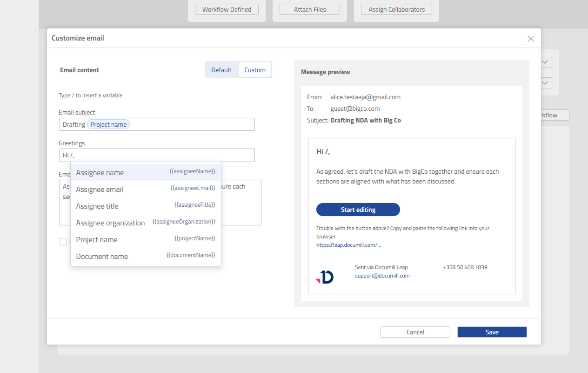Cancel the email customization

pos(415,332)
